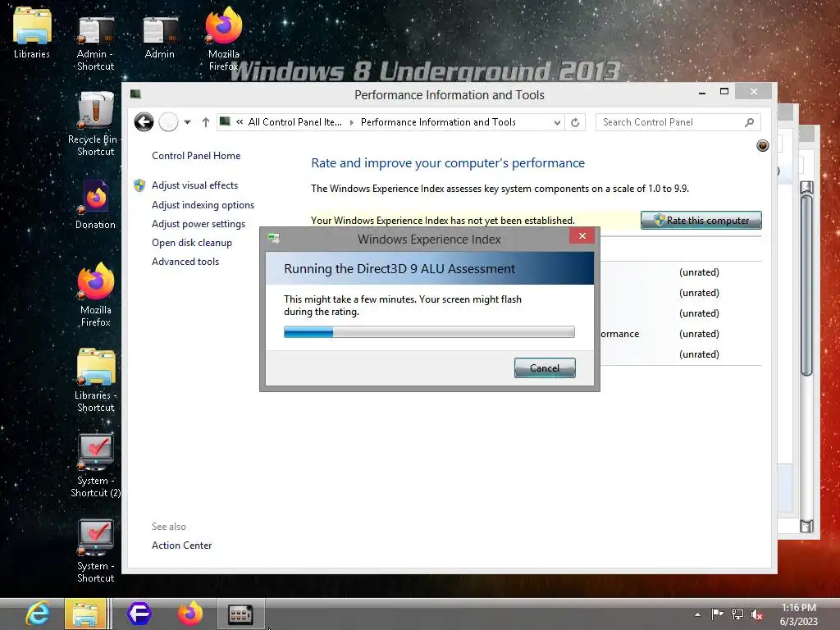Open the recent locations dropdown arrow
This screenshot has width=840, height=630.
(x=188, y=122)
